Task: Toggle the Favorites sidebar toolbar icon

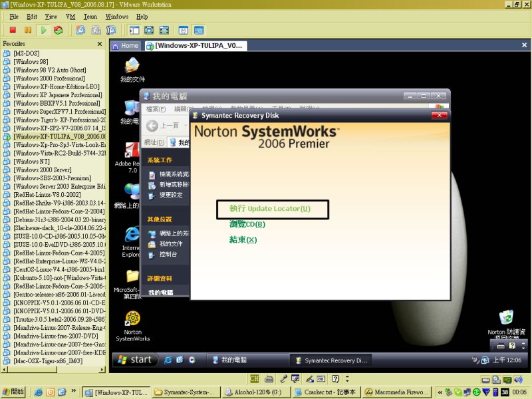Action: click(134, 30)
